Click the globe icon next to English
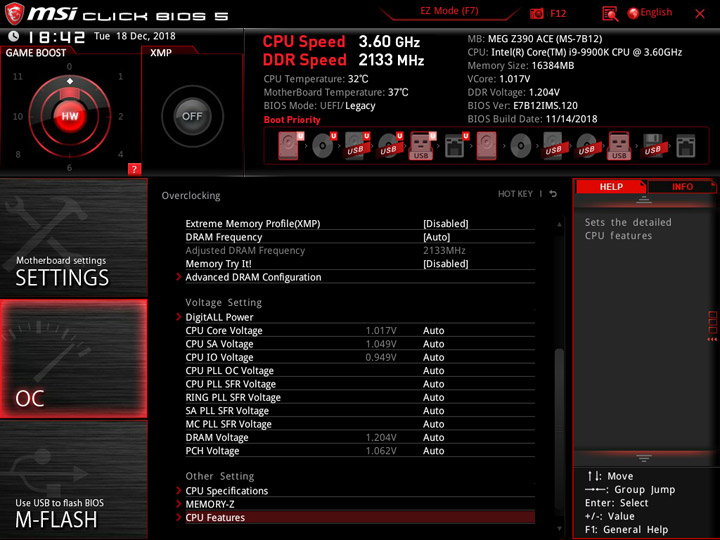This screenshot has width=720, height=540. [x=633, y=13]
